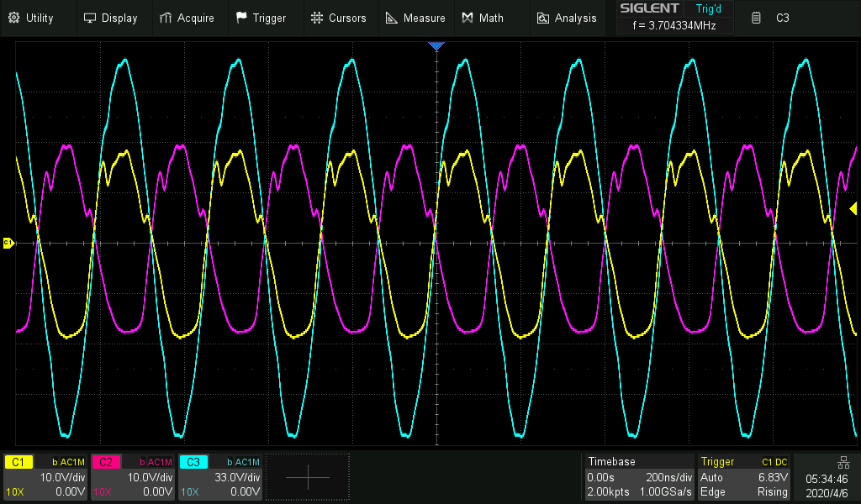The width and height of the screenshot is (861, 504).
Task: Click the network status icon
Action: [x=843, y=462]
